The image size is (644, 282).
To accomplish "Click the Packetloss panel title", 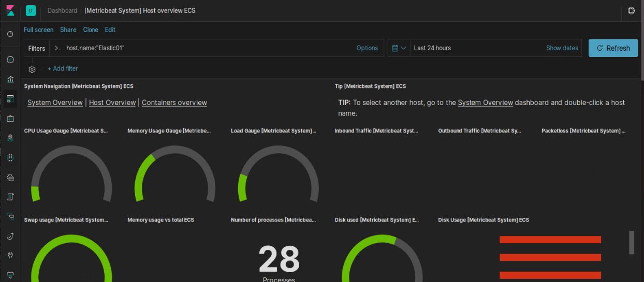I will click(x=583, y=131).
